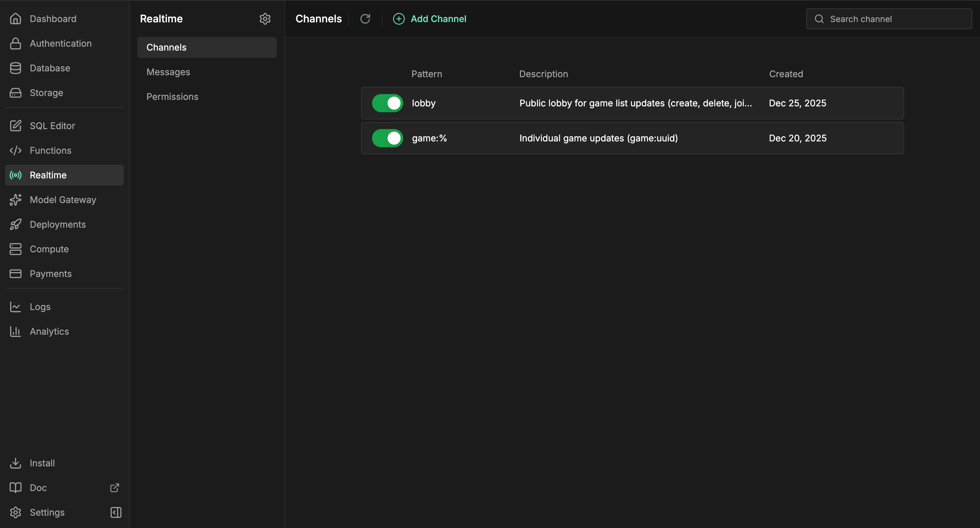Click the Individual game updates description
The width and height of the screenshot is (980, 528).
pyautogui.click(x=599, y=138)
